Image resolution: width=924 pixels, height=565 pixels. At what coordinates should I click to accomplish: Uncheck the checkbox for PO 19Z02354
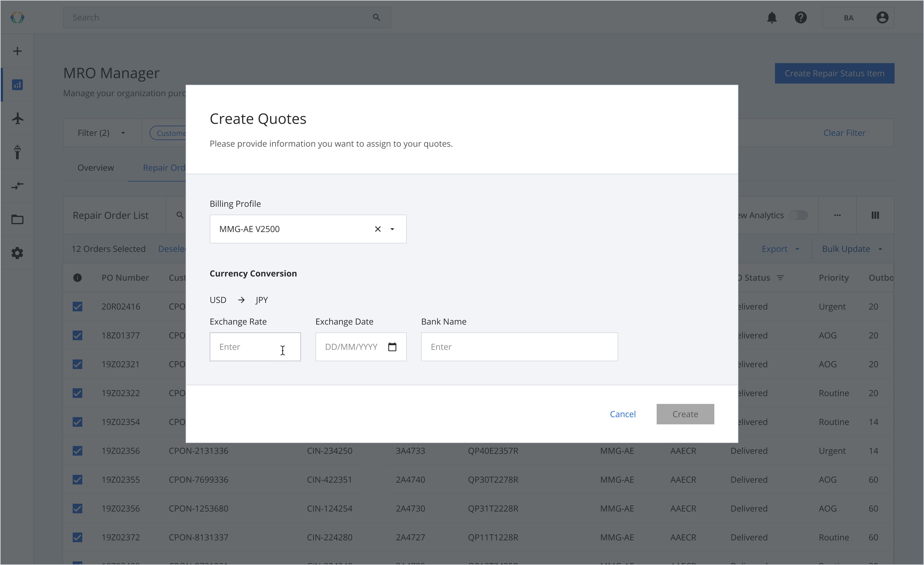[x=77, y=422]
